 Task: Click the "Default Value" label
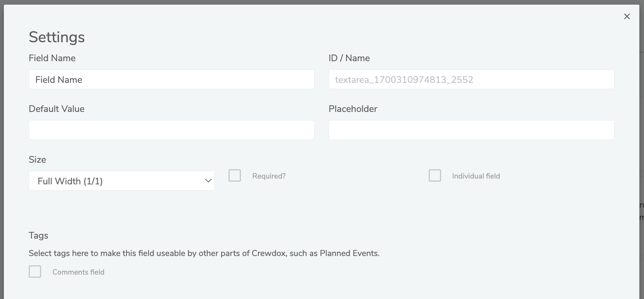tap(56, 109)
